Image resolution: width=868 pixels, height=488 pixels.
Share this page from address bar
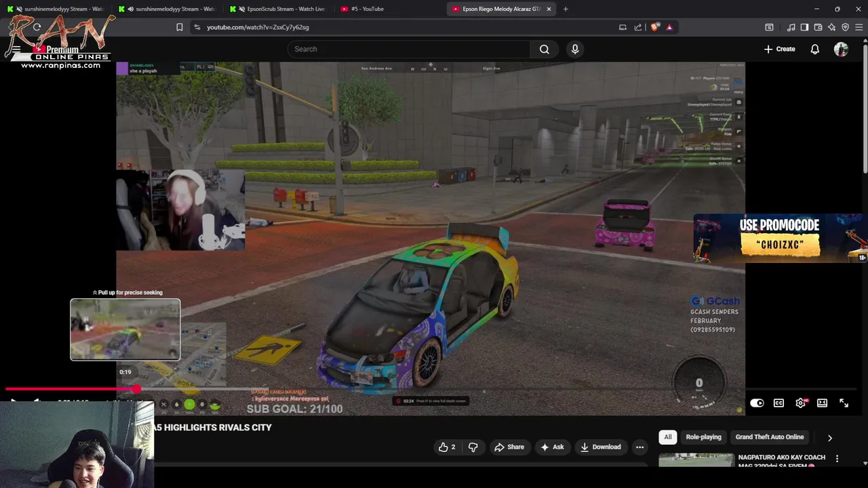tap(638, 27)
